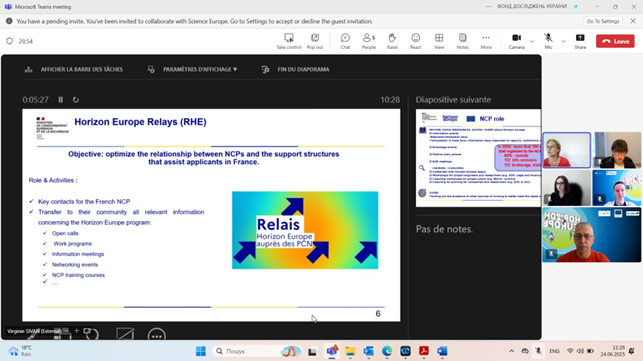643x361 pixels.
Task: Click the meeting timer shield icon
Action: coord(10,41)
